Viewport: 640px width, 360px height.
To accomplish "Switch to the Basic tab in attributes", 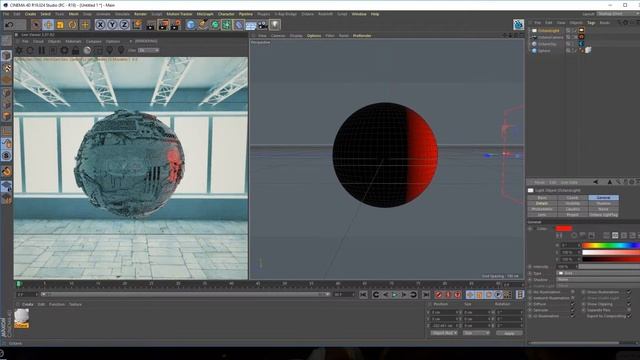I will [542, 198].
